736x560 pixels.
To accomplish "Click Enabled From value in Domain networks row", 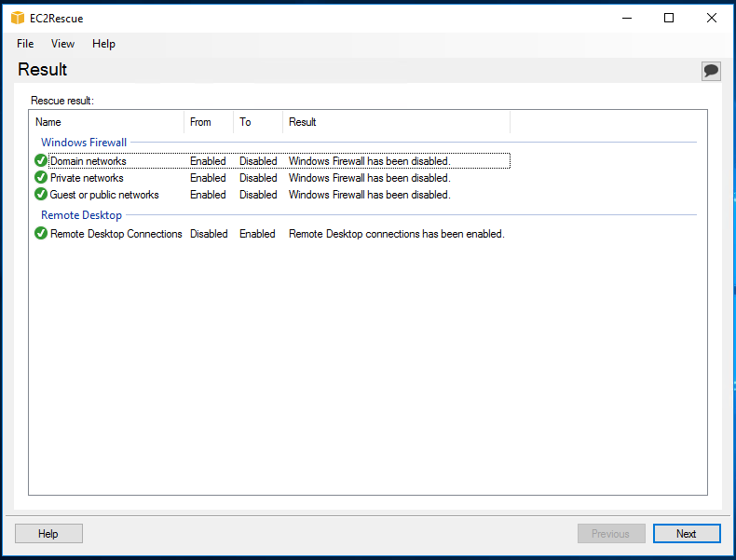I will 208,161.
